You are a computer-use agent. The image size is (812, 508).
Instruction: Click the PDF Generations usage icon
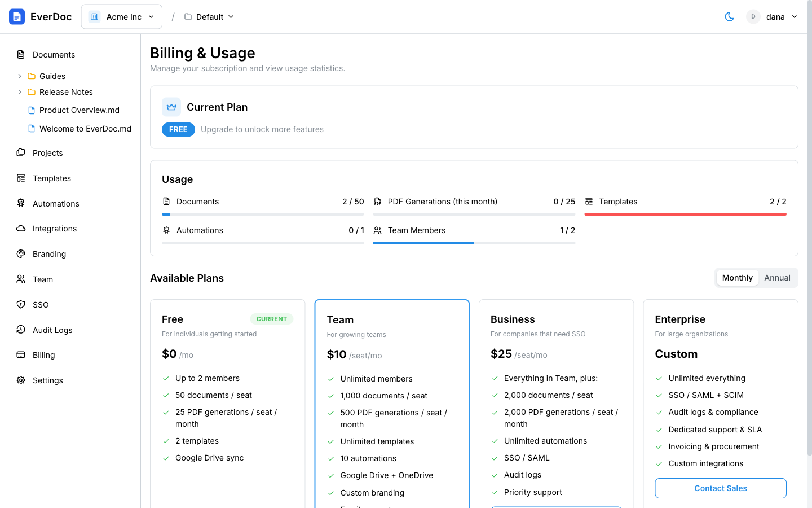pos(377,202)
